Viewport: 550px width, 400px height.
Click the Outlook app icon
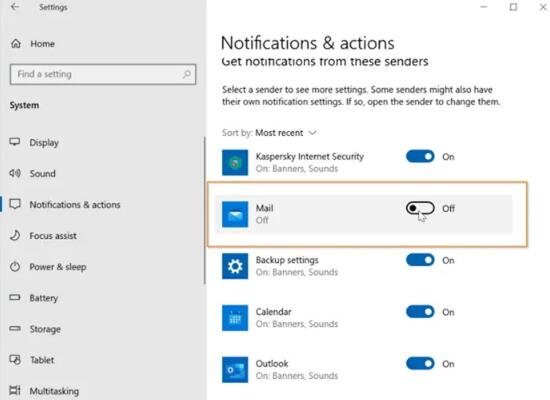pos(235,370)
